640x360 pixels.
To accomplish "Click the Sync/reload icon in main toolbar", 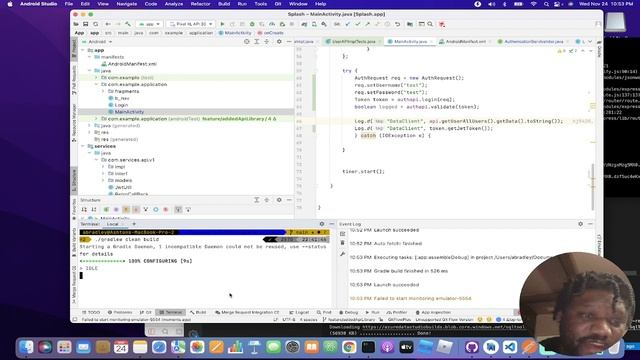I will 96,24.
